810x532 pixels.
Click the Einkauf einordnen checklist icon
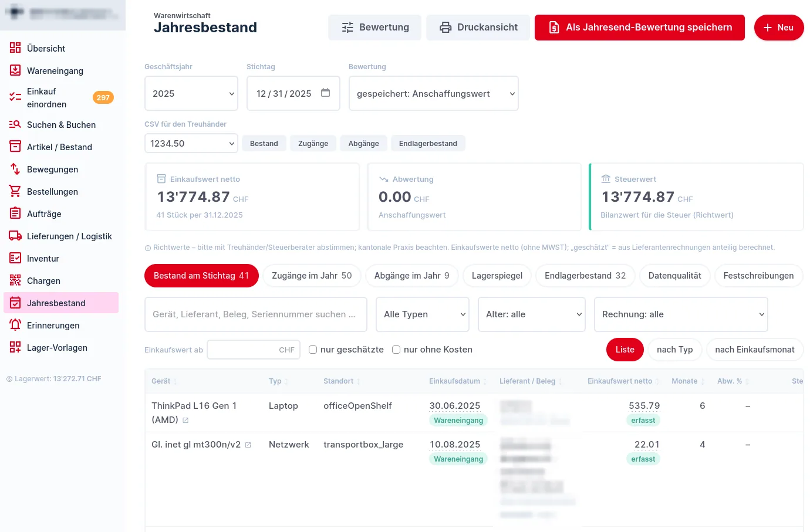tap(15, 97)
